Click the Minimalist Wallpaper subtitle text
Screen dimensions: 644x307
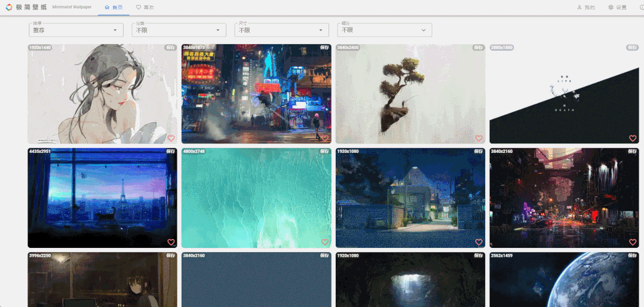pyautogui.click(x=72, y=7)
